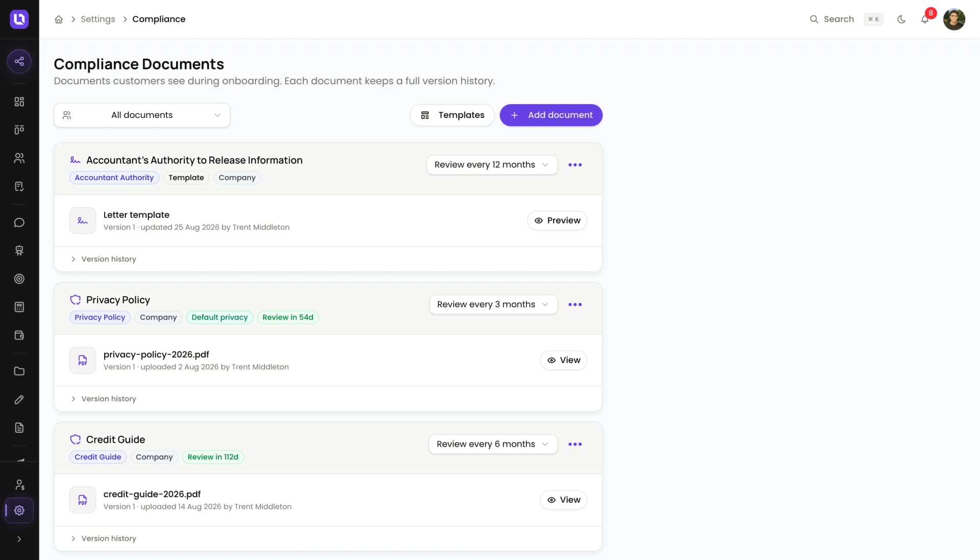View privacy-policy-2026.pdf
This screenshot has height=560, width=980.
coord(563,360)
